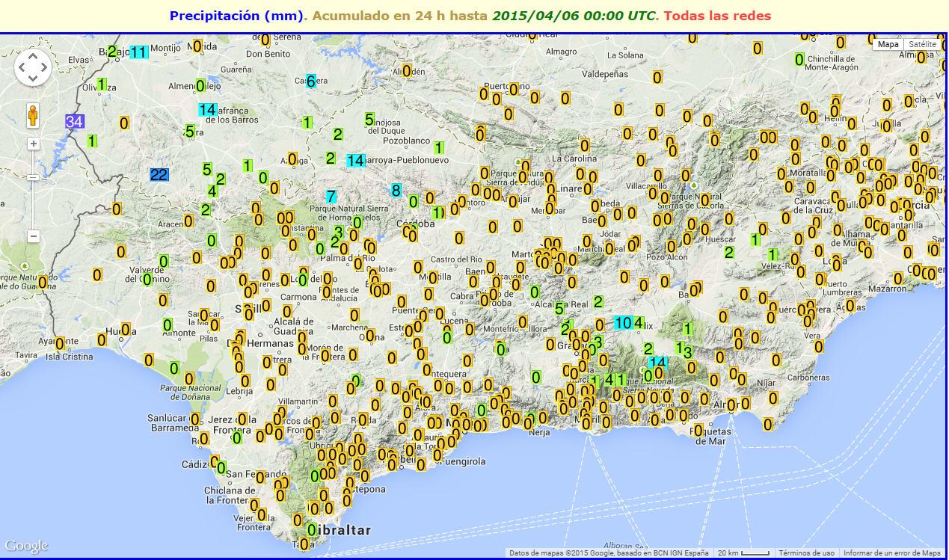This screenshot has width=949, height=560.
Task: Zoom in with the plus button
Action: coord(33,144)
